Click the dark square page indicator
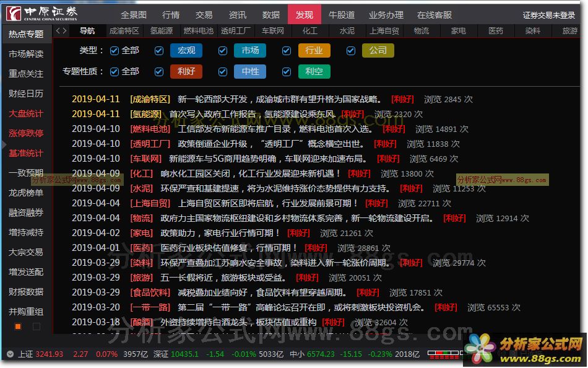This screenshot has width=588, height=368. (x=37, y=326)
